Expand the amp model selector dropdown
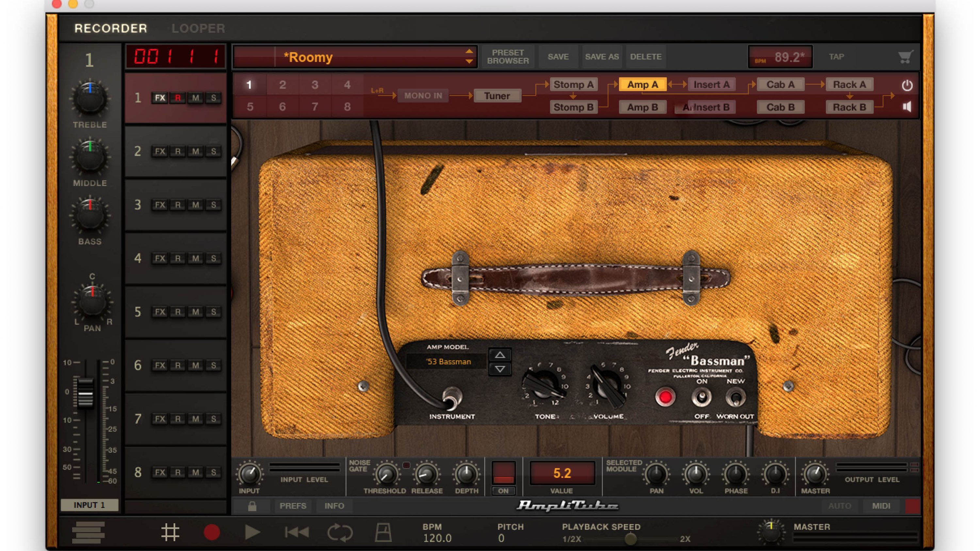The image size is (980, 551). tap(449, 362)
